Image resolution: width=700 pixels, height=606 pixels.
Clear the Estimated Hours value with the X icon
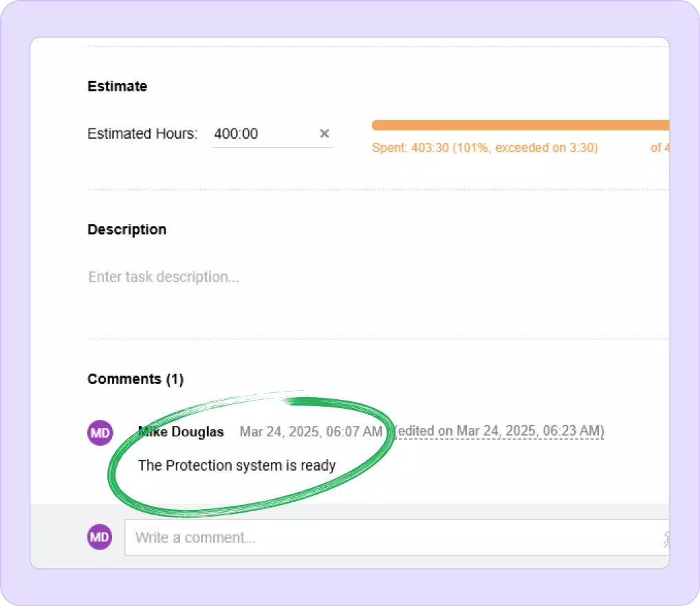tap(325, 133)
